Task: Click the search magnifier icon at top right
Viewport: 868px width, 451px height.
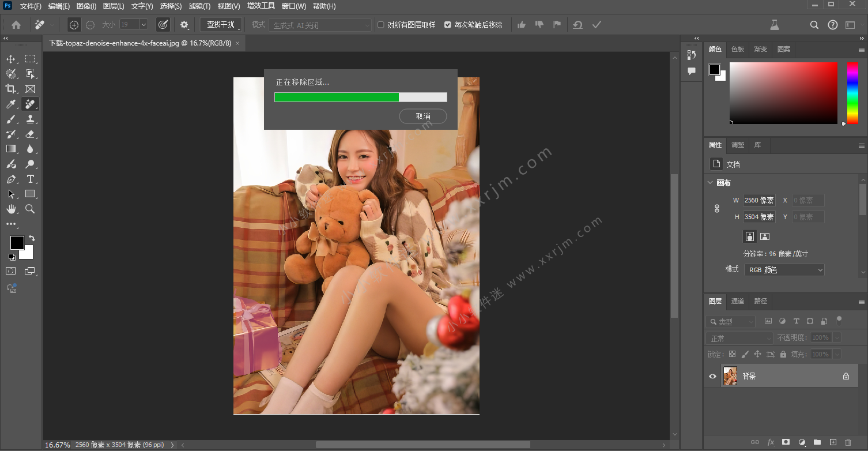Action: pos(814,25)
